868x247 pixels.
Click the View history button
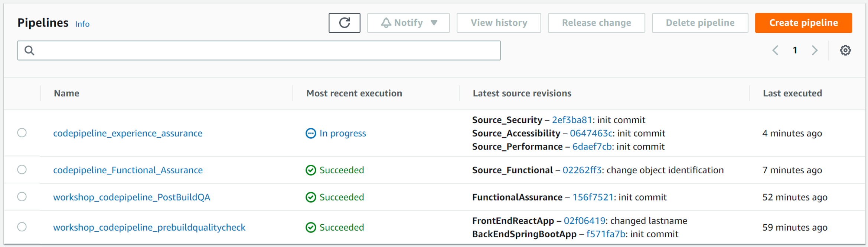[499, 23]
